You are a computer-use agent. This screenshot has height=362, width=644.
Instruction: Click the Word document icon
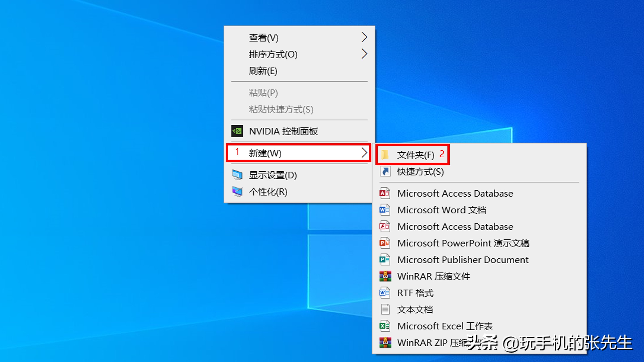(385, 210)
